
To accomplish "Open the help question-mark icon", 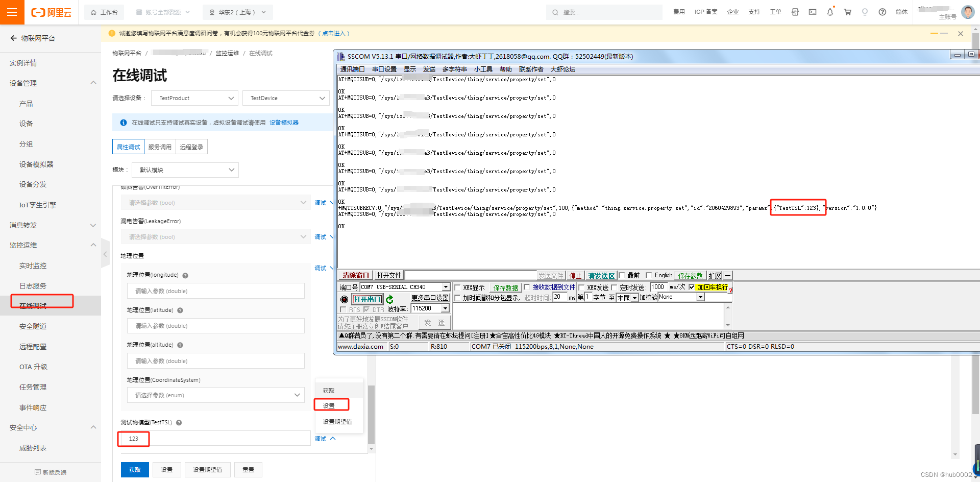I will (x=882, y=12).
